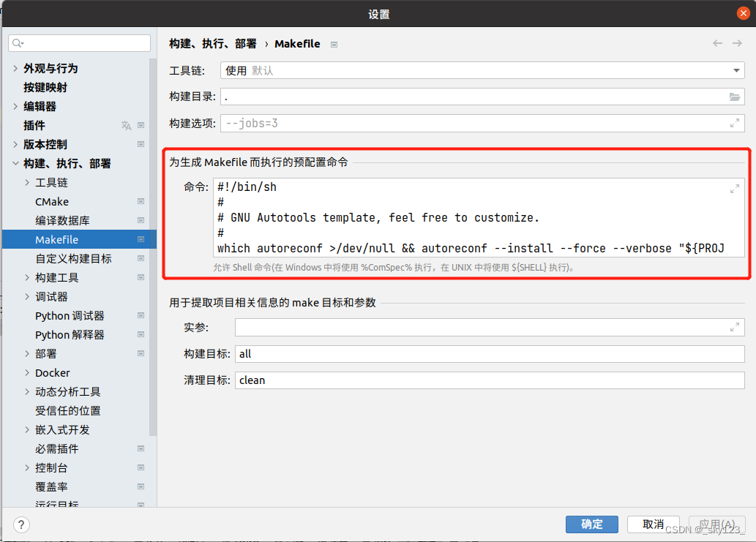Expand the 命令 script editor with corner icon
The image size is (756, 542).
735,189
